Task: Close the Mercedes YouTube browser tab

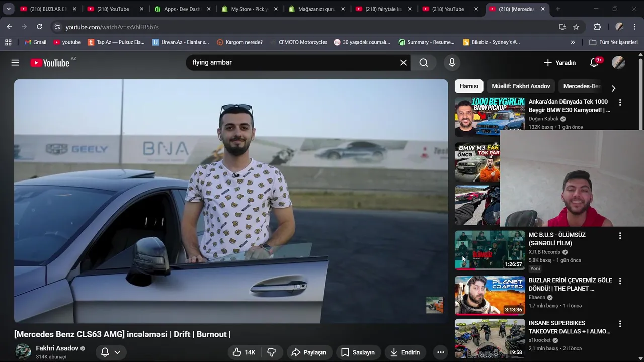Action: click(x=543, y=9)
